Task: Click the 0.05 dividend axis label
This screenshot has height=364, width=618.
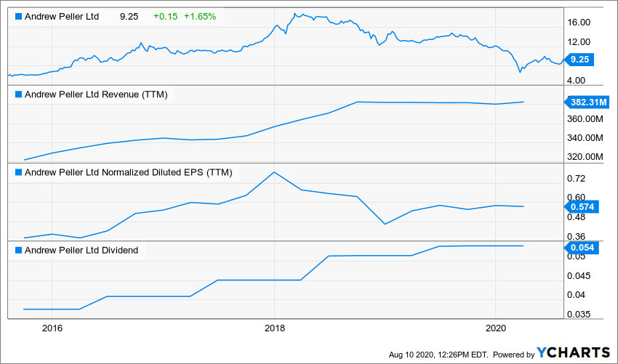Action: click(x=577, y=256)
